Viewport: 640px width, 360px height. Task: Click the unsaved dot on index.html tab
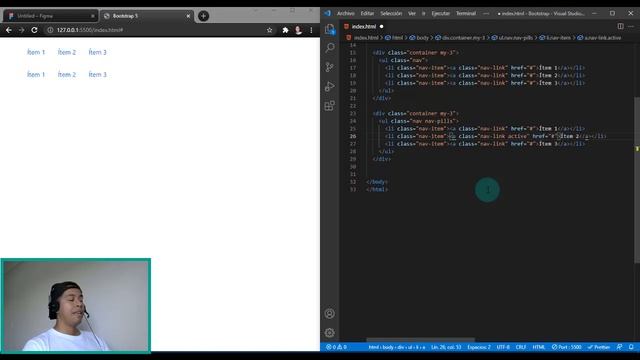pos(382,27)
